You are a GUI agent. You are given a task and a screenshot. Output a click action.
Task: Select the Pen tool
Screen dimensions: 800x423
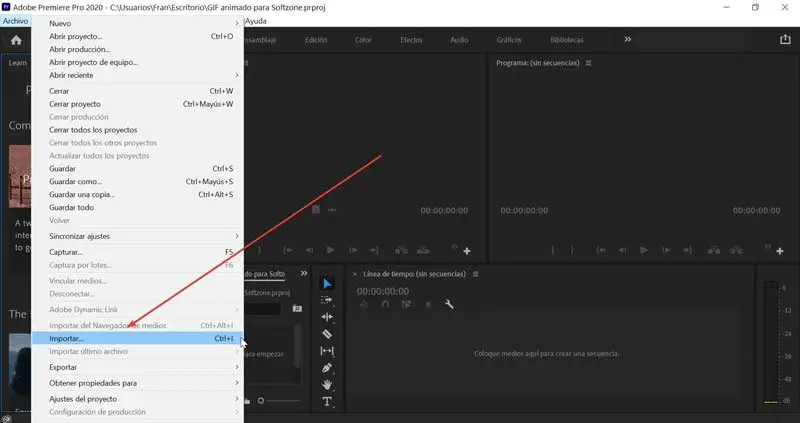tap(327, 368)
